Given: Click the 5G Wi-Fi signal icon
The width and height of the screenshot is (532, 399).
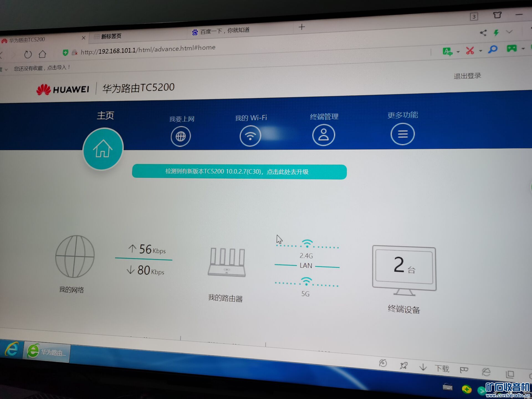Looking at the screenshot, I should 306,281.
